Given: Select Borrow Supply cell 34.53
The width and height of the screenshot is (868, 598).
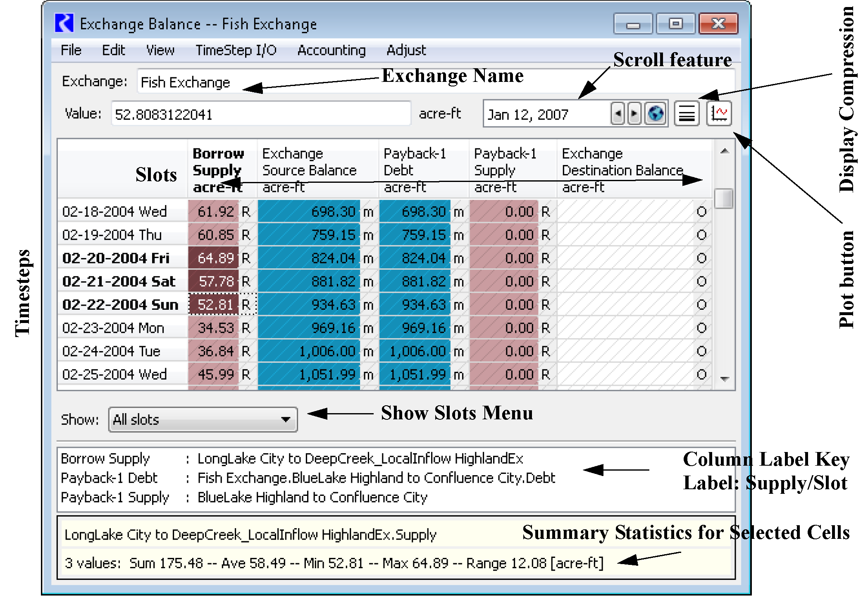Looking at the screenshot, I should (214, 328).
